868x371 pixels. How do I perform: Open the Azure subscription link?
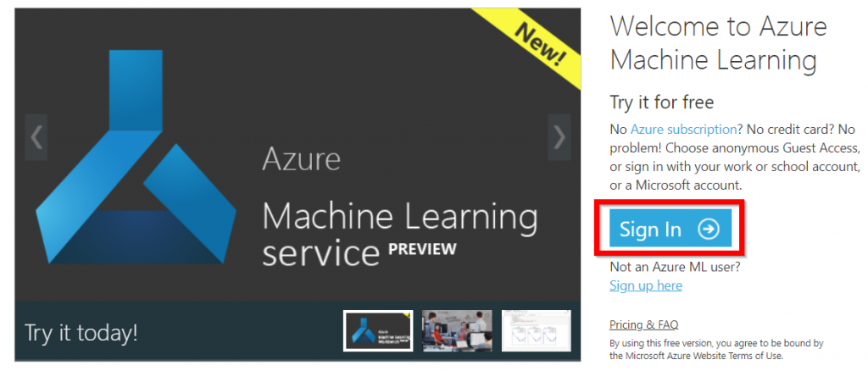click(683, 130)
